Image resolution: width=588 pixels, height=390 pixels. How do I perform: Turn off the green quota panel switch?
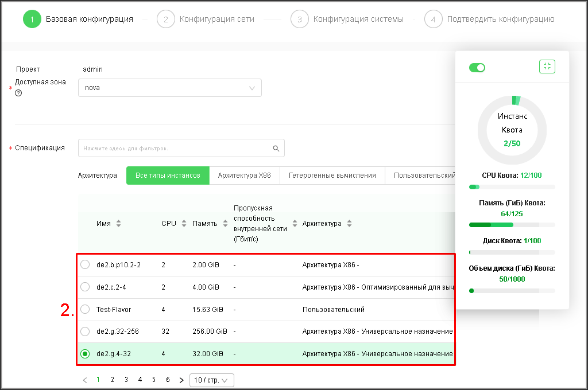477,68
